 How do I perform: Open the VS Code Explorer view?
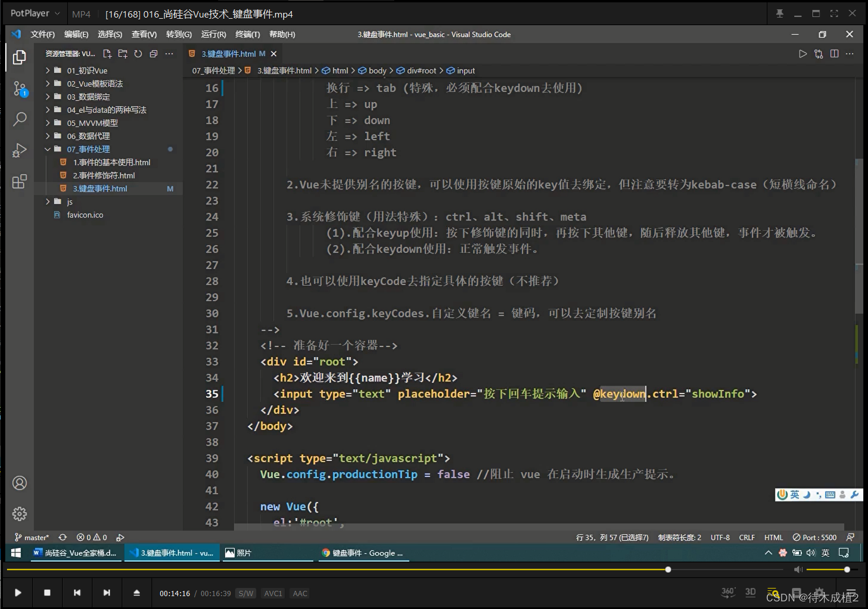point(19,57)
